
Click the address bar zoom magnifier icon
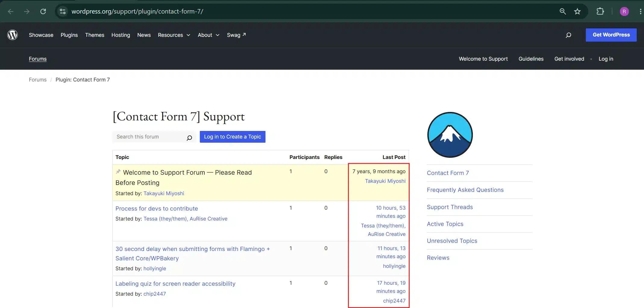pyautogui.click(x=563, y=11)
